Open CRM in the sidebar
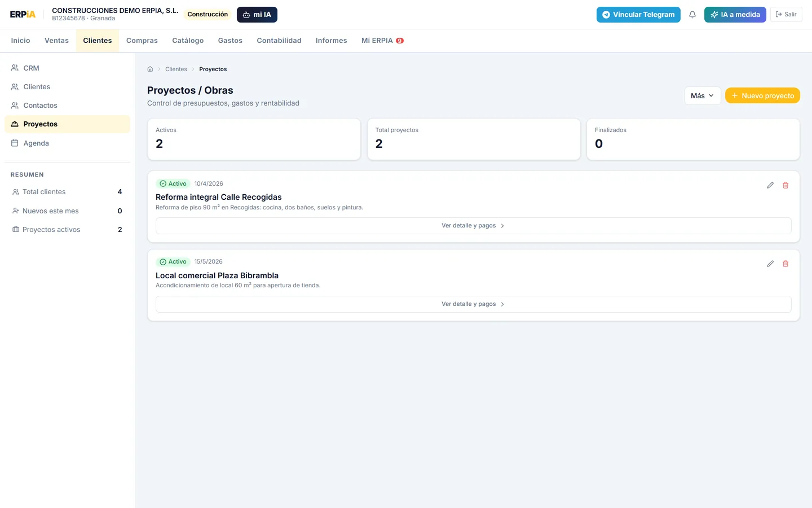Viewport: 812px width, 508px height. [67, 68]
